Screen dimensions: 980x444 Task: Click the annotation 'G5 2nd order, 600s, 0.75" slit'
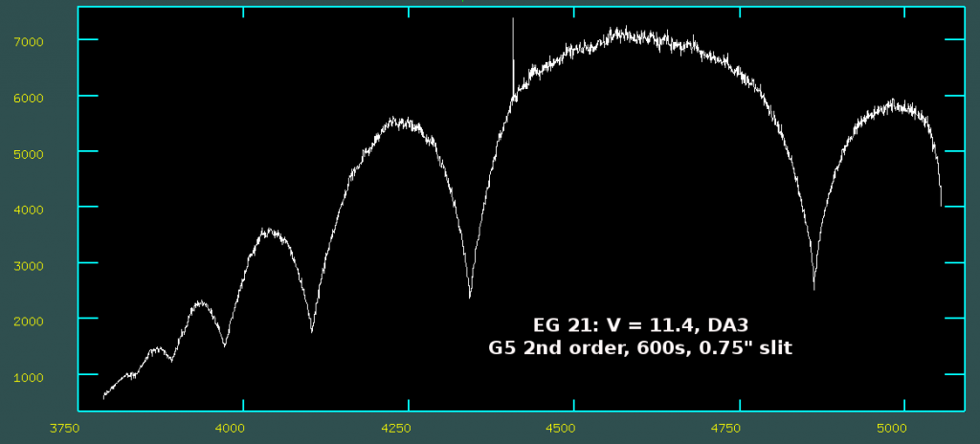640,347
